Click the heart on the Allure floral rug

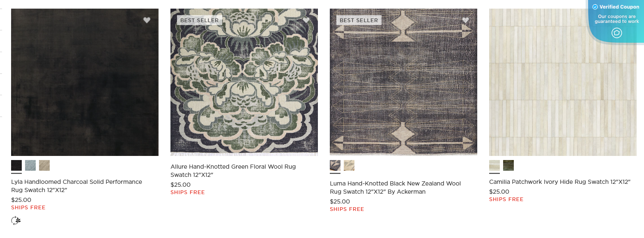(x=306, y=20)
